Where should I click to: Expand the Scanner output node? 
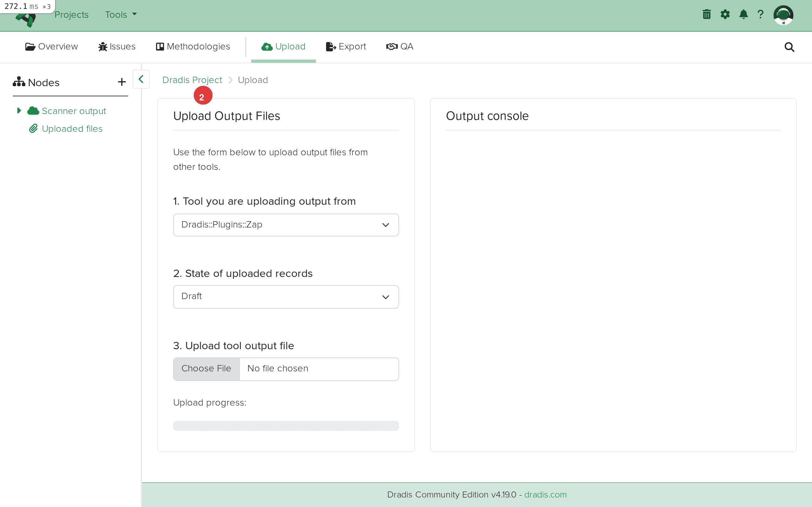[19, 111]
